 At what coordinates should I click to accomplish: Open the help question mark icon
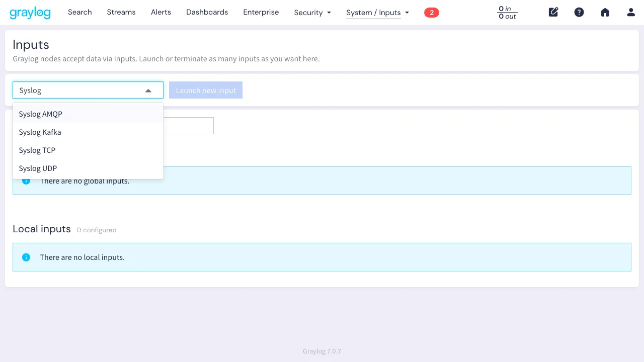point(579,12)
